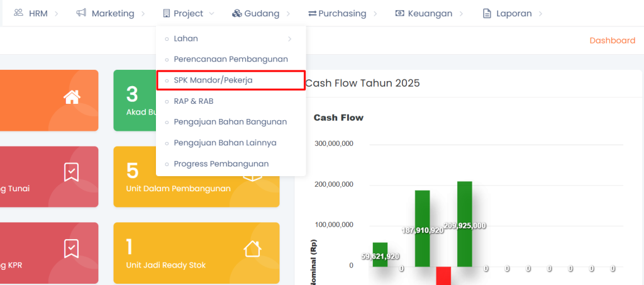Click the Purchasing exchange arrows icon
This screenshot has width=644, height=285.
[312, 13]
